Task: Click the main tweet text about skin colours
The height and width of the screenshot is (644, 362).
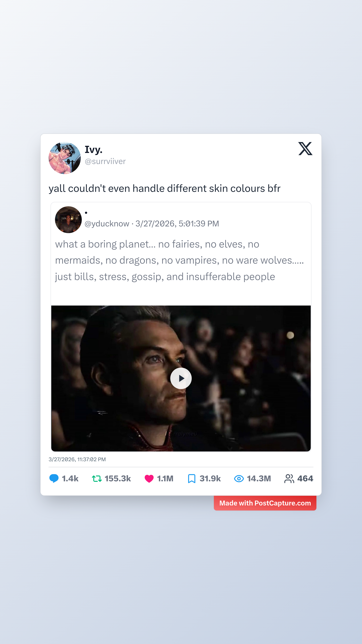Action: coord(164,189)
